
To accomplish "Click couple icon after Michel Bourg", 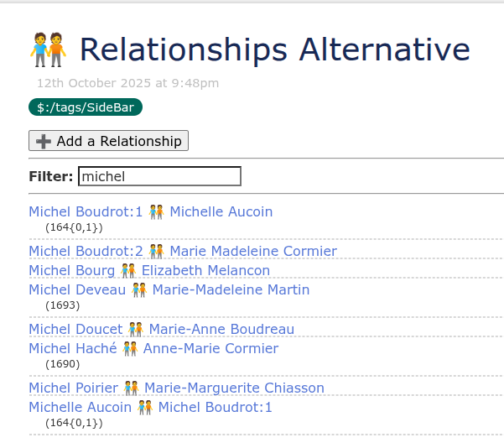I will pyautogui.click(x=128, y=270).
